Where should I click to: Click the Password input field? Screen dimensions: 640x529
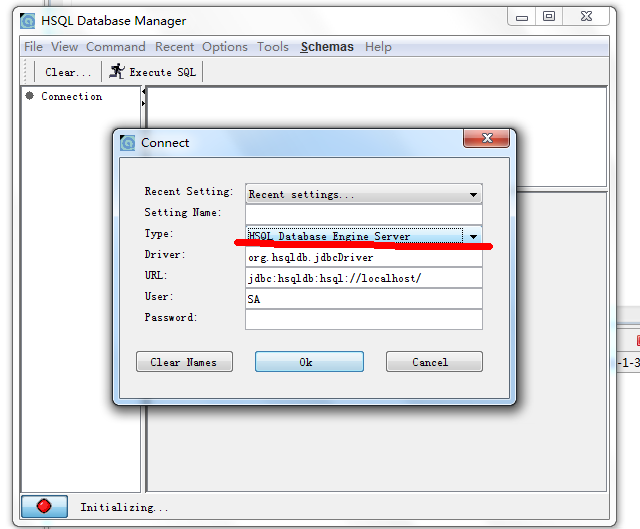[x=364, y=320]
